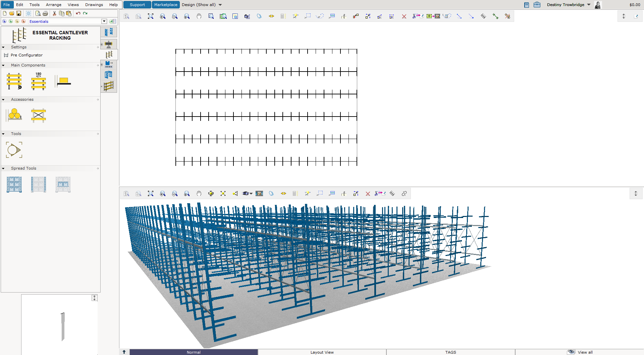The height and width of the screenshot is (355, 644).
Task: Open the Essentials catalog dropdown
Action: (x=104, y=21)
